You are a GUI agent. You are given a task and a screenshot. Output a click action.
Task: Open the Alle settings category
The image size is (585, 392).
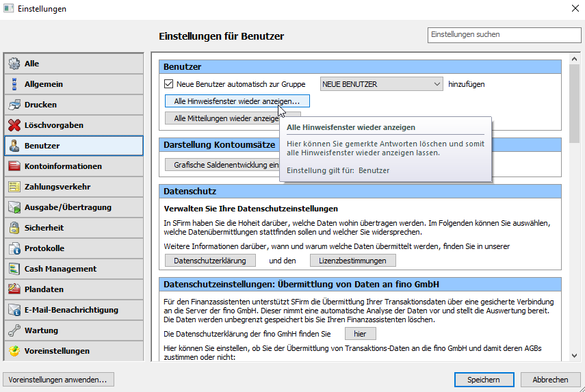point(74,64)
